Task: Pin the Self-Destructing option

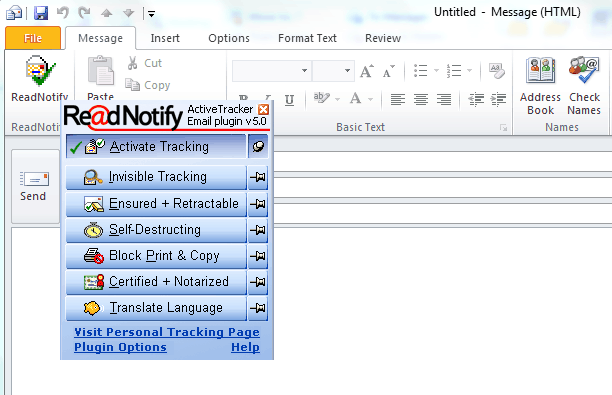Action: (x=258, y=230)
